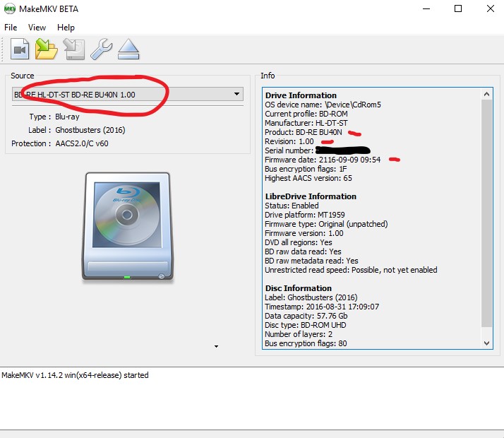Expand the Source drive dropdown
Viewport: 504px width, 438px height.
[236, 95]
